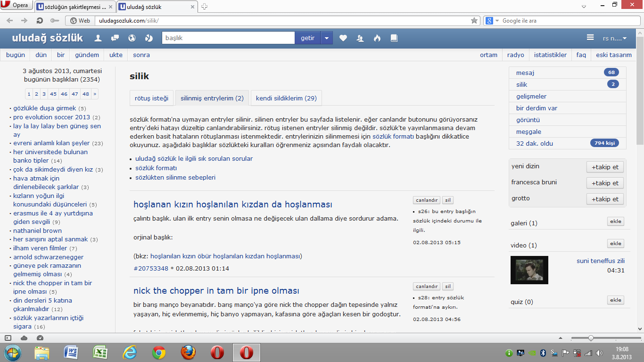Click the Opera Turbo gauge icon
This screenshot has width=644, height=362.
click(x=40, y=337)
